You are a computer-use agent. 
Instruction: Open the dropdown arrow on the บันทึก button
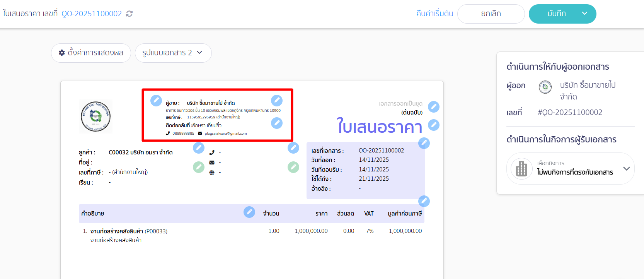(585, 14)
